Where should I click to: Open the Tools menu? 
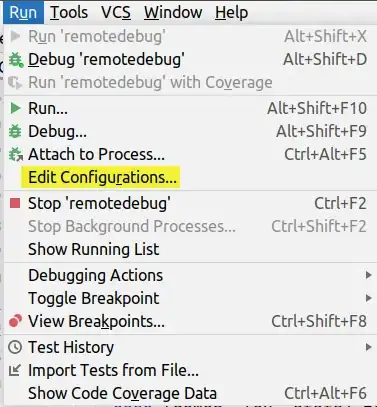(x=69, y=13)
